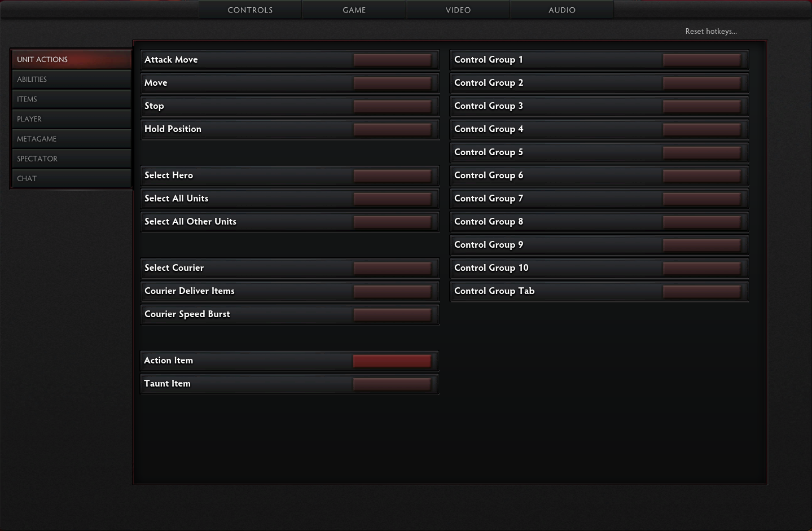Open the VIDEO settings tab

coord(458,10)
